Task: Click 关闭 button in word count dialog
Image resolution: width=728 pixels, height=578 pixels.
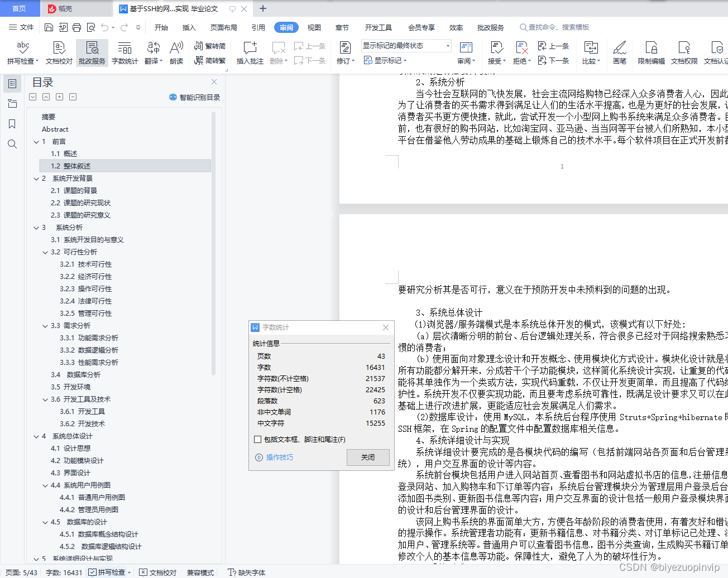Action: pyautogui.click(x=368, y=457)
